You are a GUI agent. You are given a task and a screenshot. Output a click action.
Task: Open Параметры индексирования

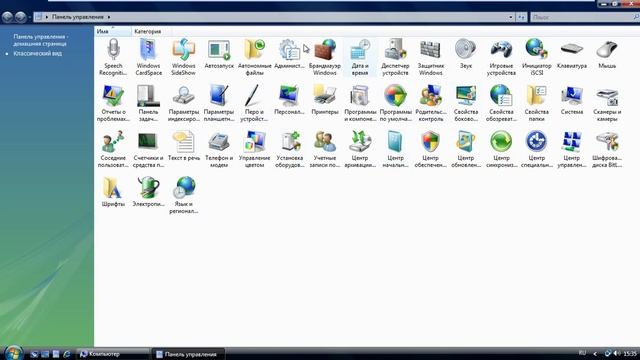point(183,103)
